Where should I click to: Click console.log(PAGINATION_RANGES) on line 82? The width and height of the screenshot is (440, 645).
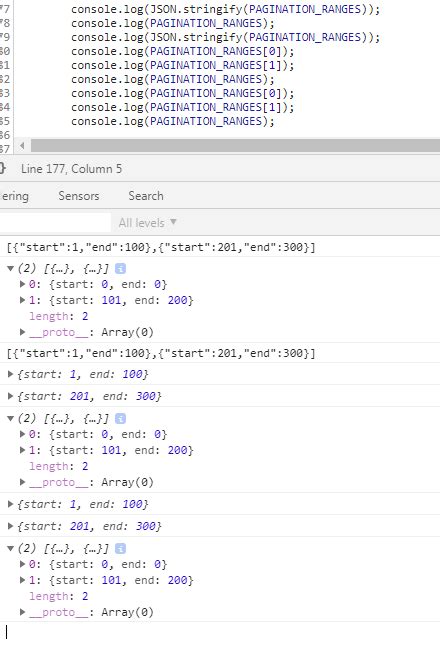172,79
